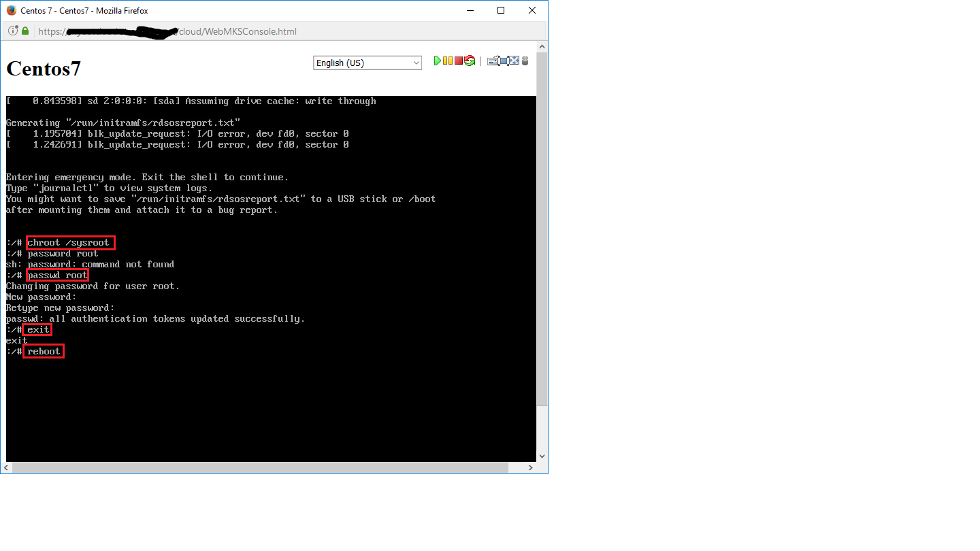Click the 'passwd root' command text
The height and width of the screenshot is (551, 980).
(57, 275)
